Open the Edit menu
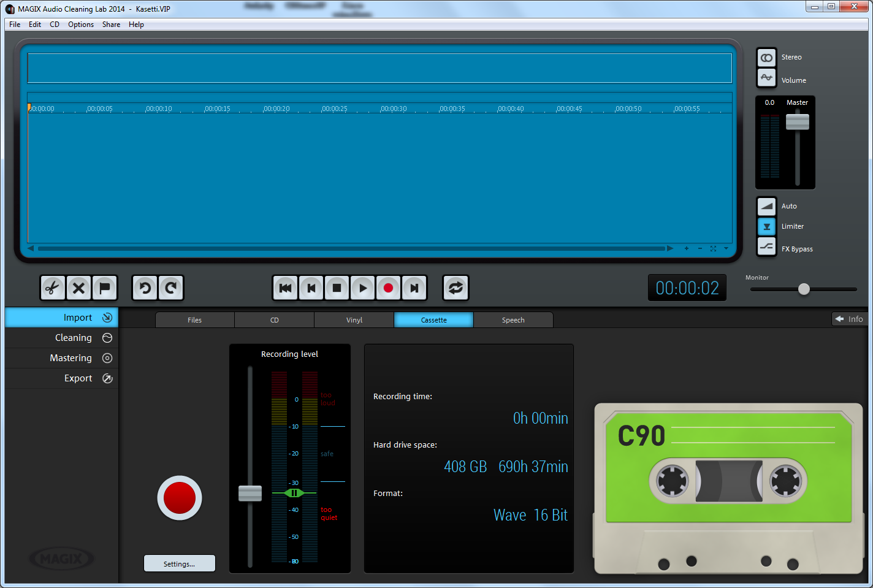873x588 pixels. (35, 25)
